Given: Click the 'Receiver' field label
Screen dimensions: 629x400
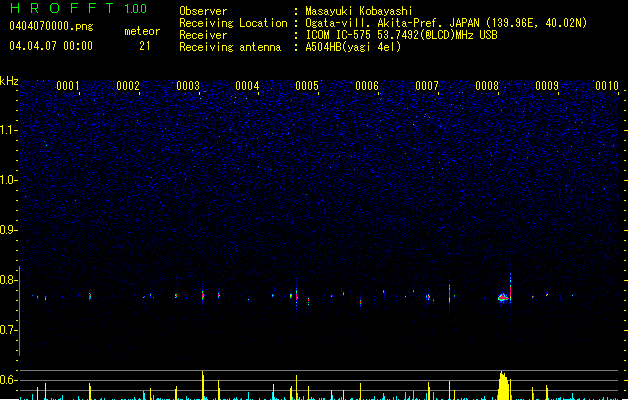Looking at the screenshot, I should tap(203, 35).
